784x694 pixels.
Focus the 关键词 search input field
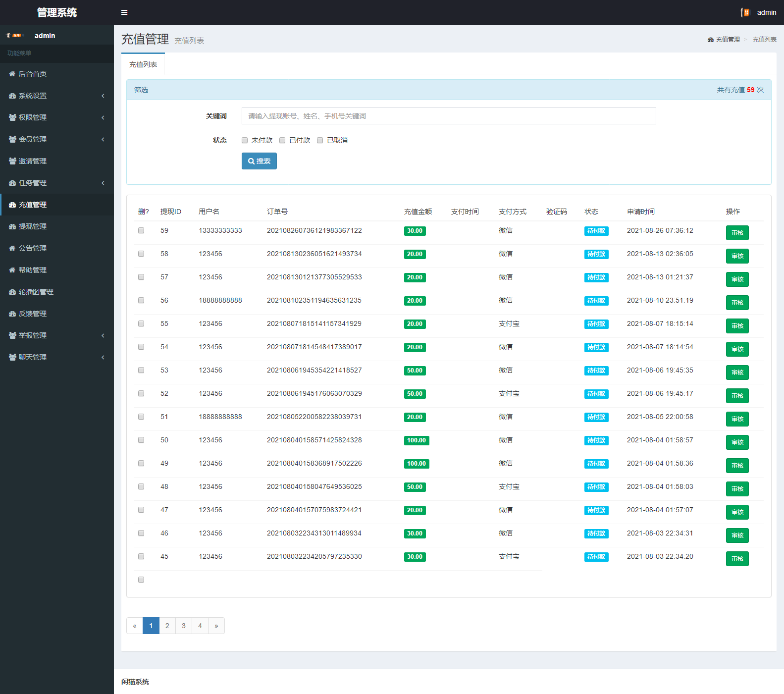[x=448, y=116]
